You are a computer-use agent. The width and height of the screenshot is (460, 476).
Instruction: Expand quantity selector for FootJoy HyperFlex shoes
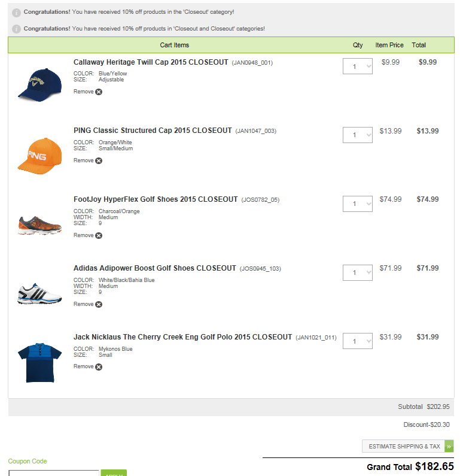(357, 204)
